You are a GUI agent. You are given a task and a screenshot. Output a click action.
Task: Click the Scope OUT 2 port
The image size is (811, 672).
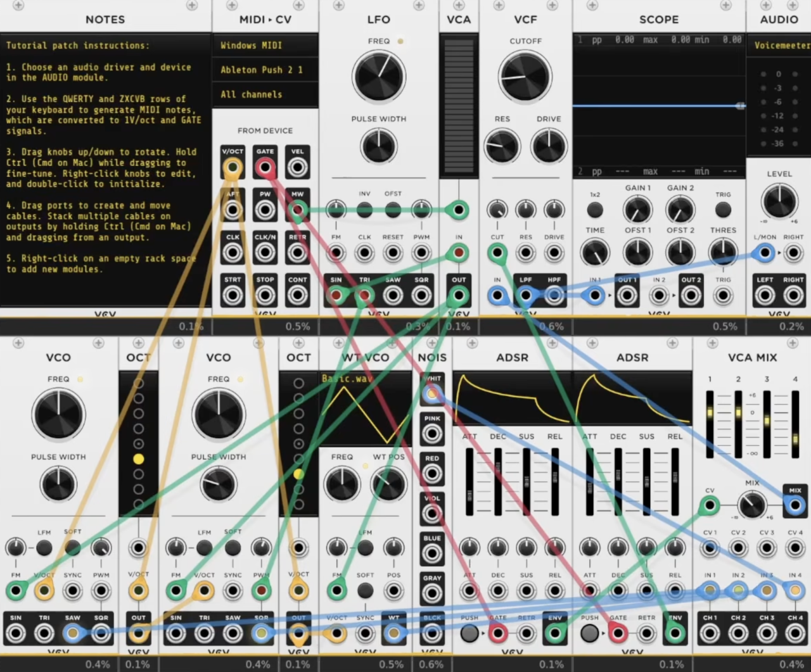(x=691, y=295)
